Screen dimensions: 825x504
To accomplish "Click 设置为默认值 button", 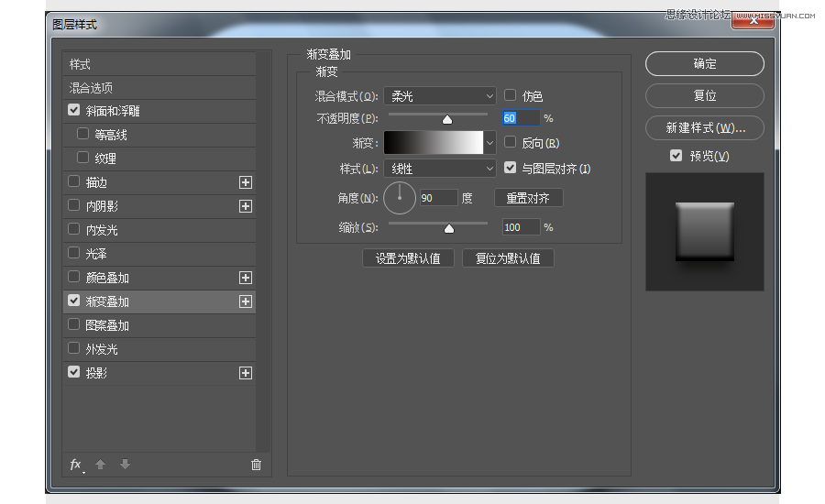I will coord(408,258).
